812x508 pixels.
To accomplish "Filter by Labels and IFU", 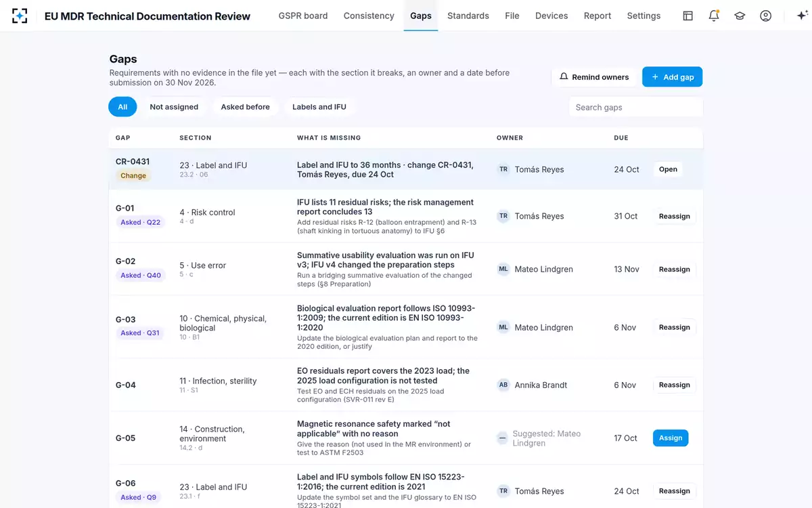I will pos(319,107).
